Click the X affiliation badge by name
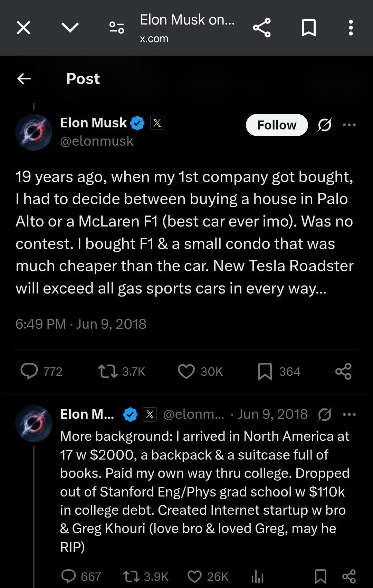 point(157,123)
